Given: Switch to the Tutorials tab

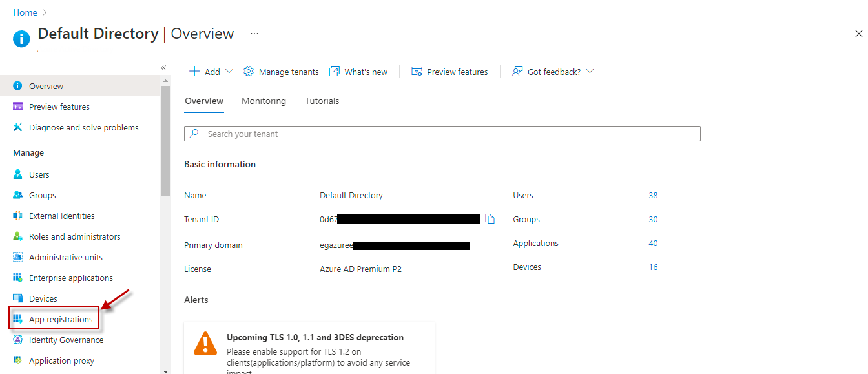Looking at the screenshot, I should (x=322, y=101).
